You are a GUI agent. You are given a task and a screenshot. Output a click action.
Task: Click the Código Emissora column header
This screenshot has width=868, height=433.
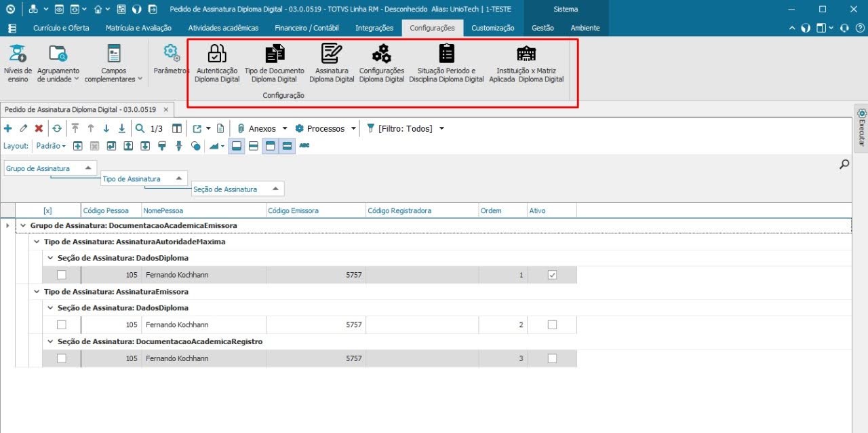(x=315, y=210)
